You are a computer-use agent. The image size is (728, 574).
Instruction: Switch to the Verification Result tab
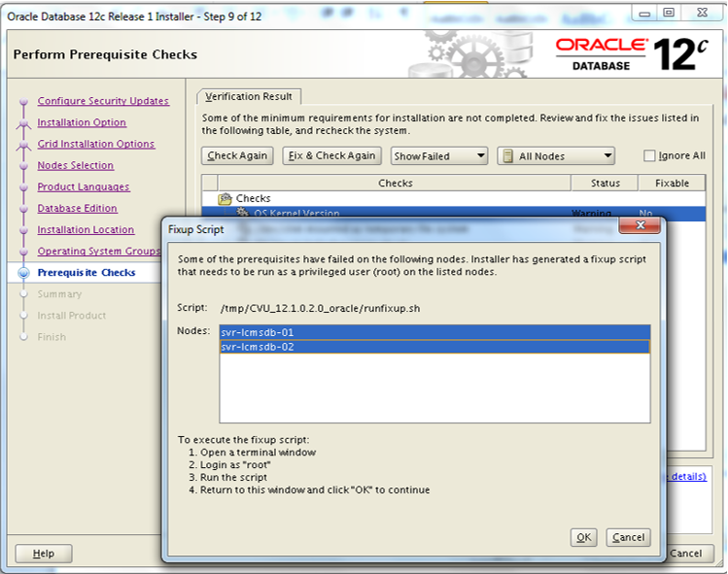click(x=249, y=96)
